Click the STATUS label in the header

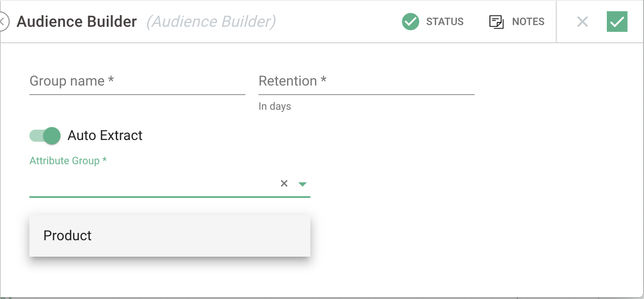coord(445,21)
